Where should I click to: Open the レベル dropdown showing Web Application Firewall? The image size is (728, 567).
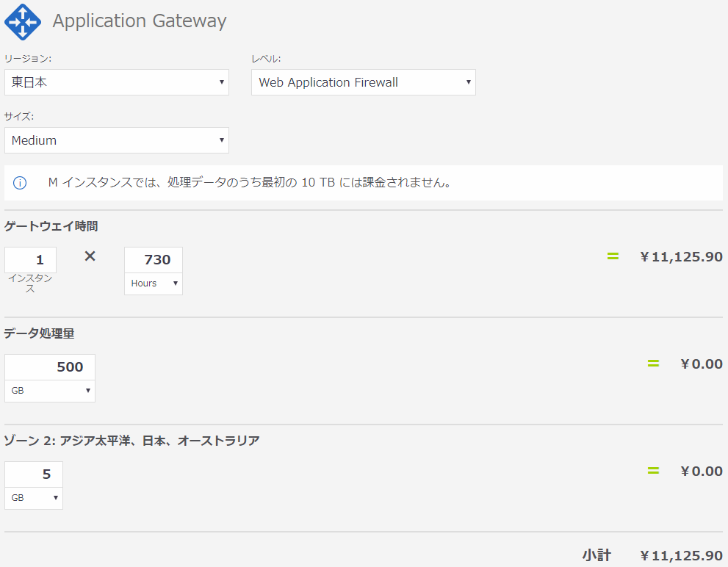[x=364, y=82]
